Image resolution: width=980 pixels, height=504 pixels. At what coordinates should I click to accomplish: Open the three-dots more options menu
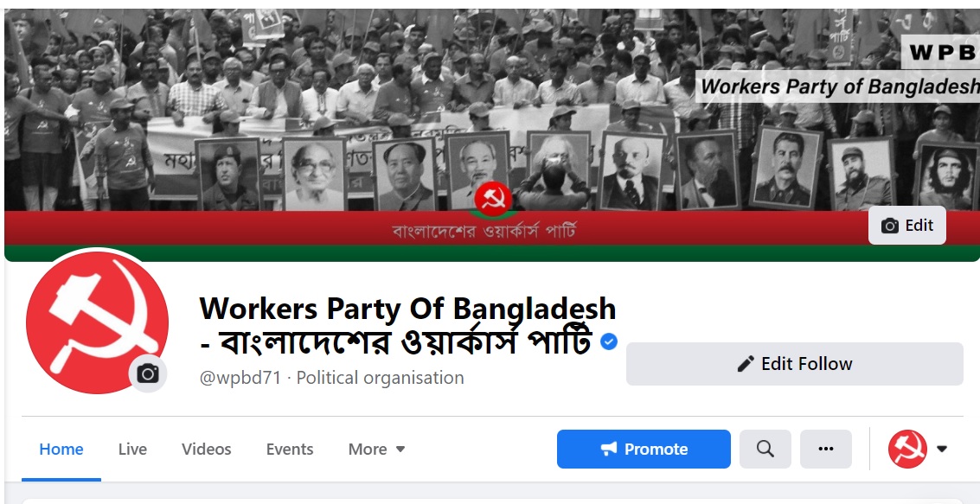pyautogui.click(x=826, y=449)
